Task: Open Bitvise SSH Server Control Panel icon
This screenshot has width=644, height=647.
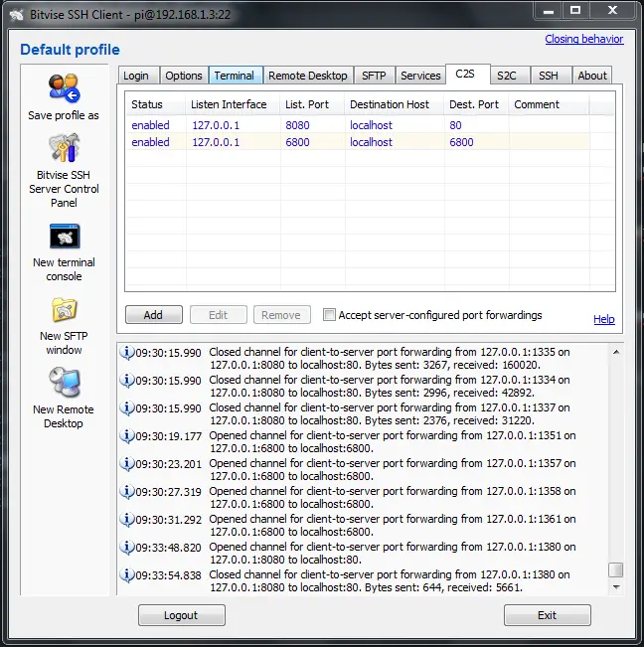Action: tap(64, 149)
